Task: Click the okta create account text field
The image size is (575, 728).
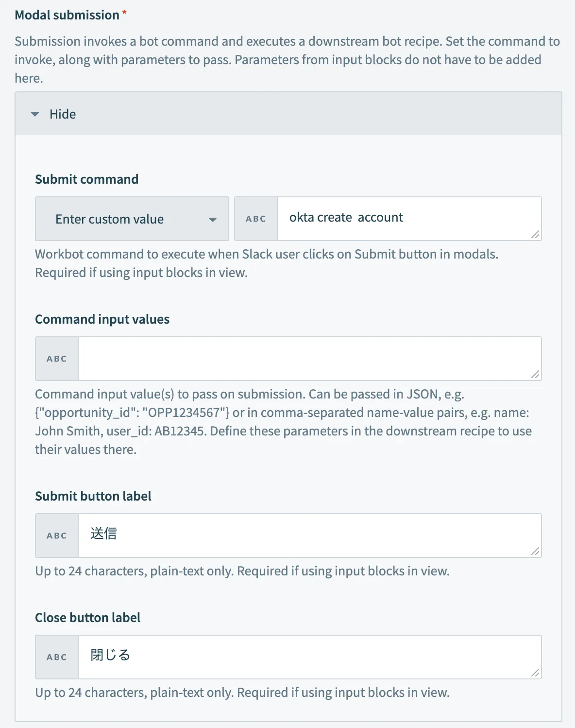Action: pos(408,218)
